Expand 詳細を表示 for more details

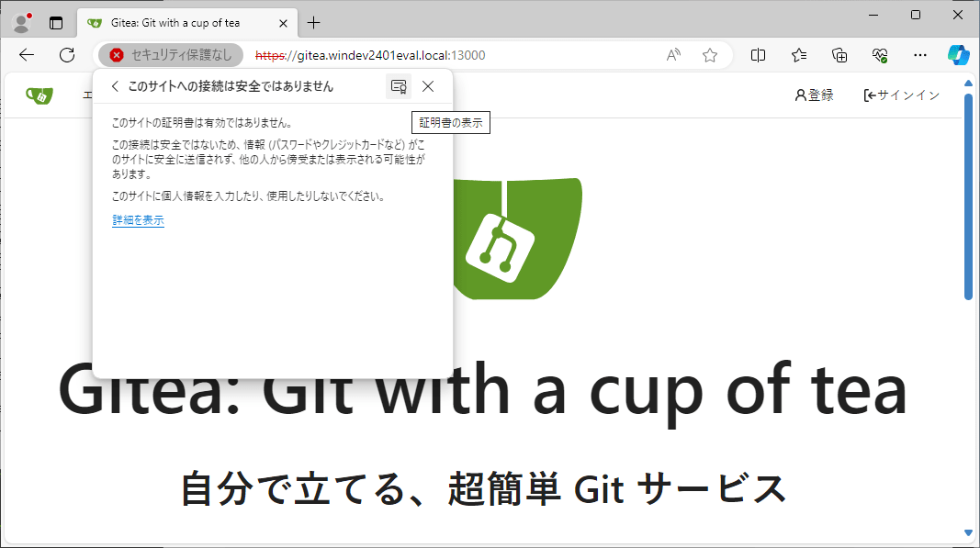(x=136, y=220)
